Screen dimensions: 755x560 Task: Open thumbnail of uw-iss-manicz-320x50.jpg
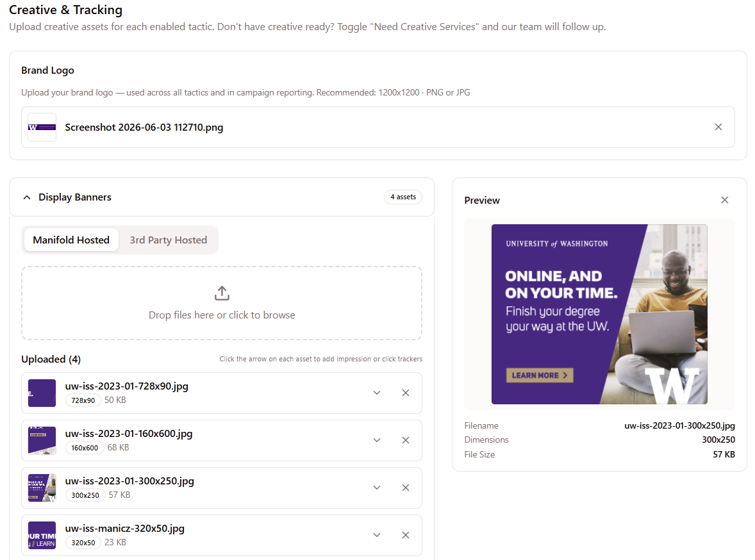click(x=42, y=535)
